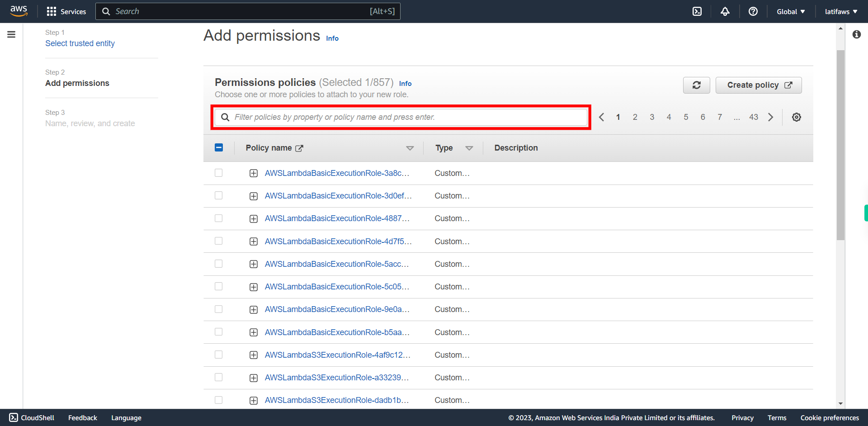Open the help question mark menu
Image resolution: width=868 pixels, height=426 pixels.
click(753, 11)
